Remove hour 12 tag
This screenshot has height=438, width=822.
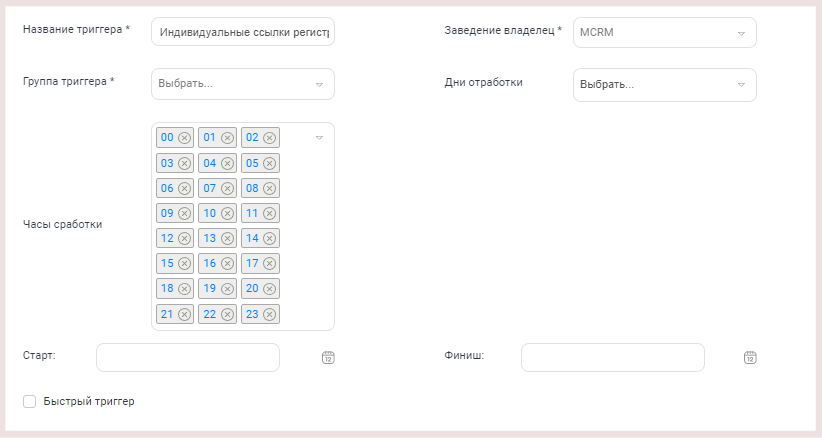(184, 238)
